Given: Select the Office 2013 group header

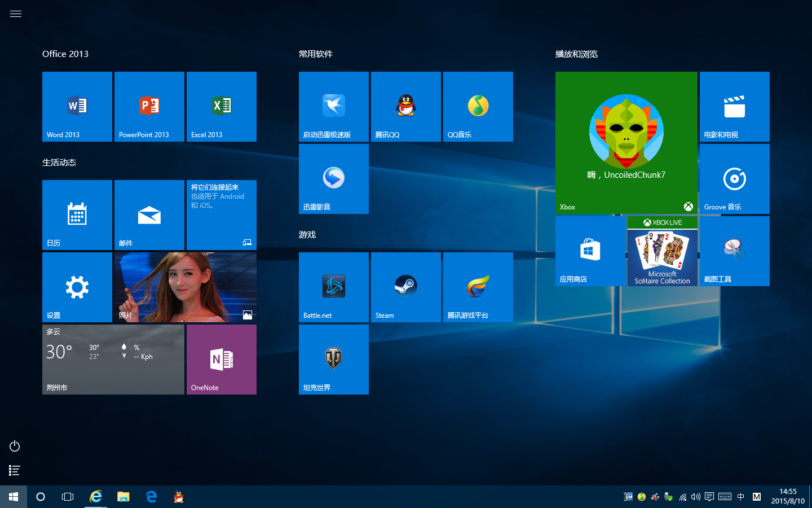Looking at the screenshot, I should (65, 54).
